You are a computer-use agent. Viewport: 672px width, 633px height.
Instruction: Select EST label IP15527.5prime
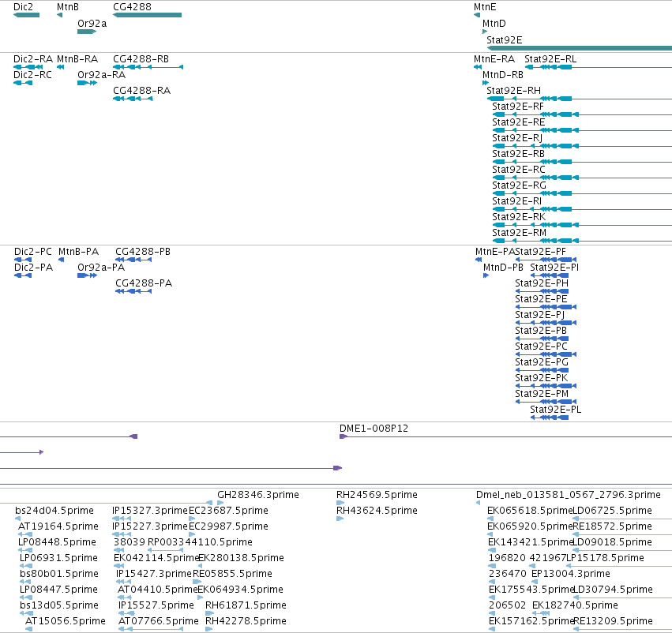(156, 605)
